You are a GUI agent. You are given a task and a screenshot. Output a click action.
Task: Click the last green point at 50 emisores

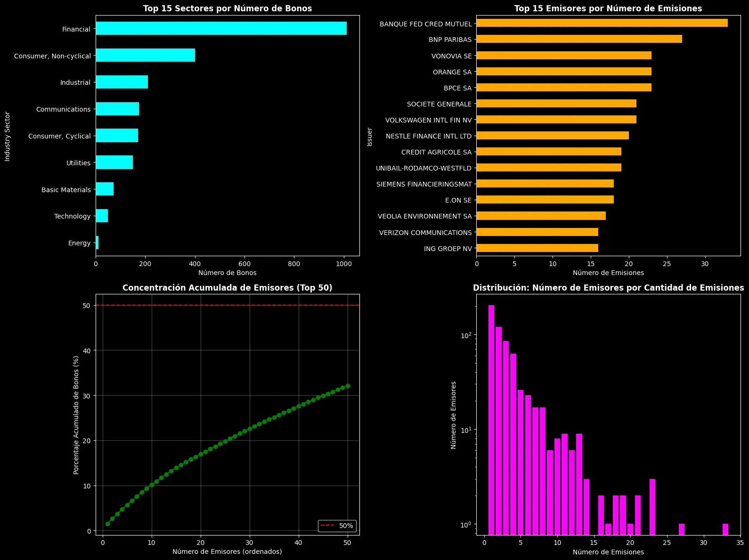click(x=348, y=386)
